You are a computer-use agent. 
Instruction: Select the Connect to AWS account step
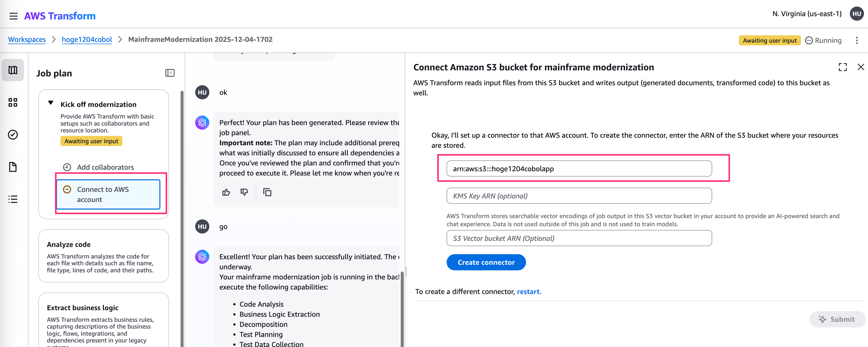(x=108, y=194)
